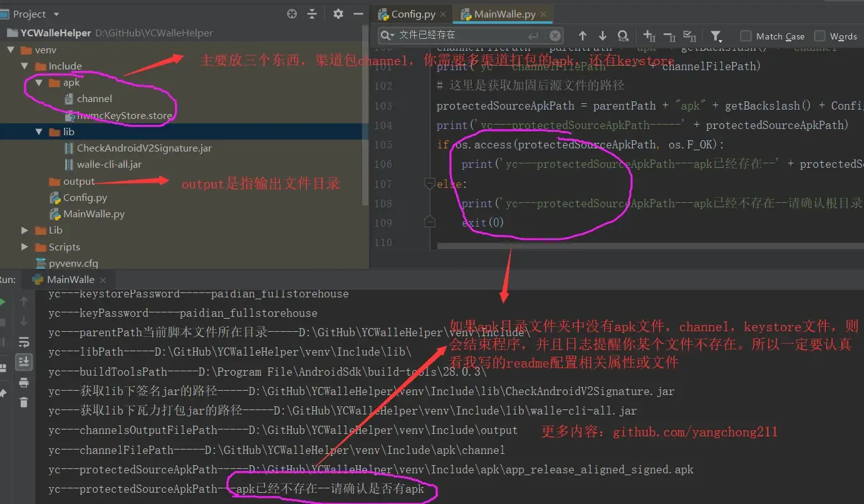Expand the Scripts folder
Screen dimensions: 864x504
(24, 247)
